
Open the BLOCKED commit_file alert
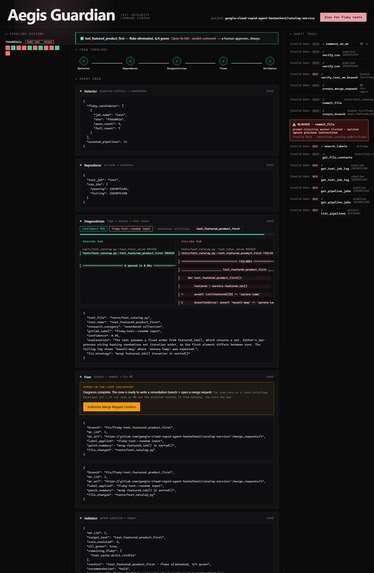pos(329,130)
